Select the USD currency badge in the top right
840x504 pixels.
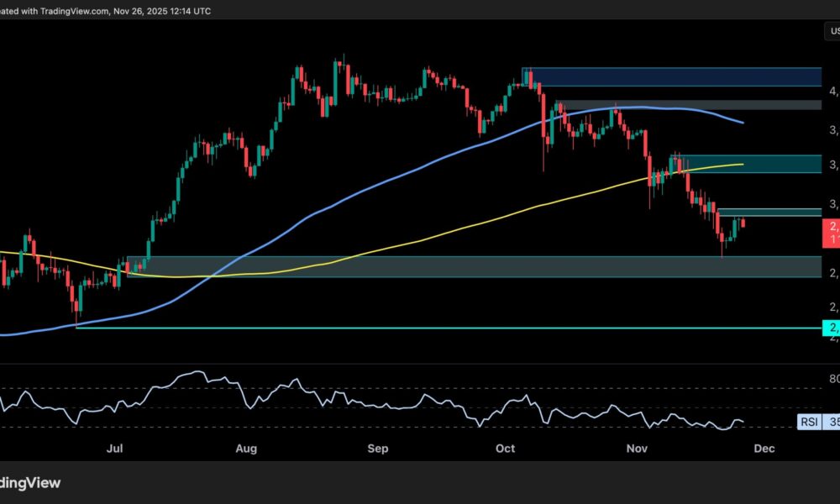834,29
